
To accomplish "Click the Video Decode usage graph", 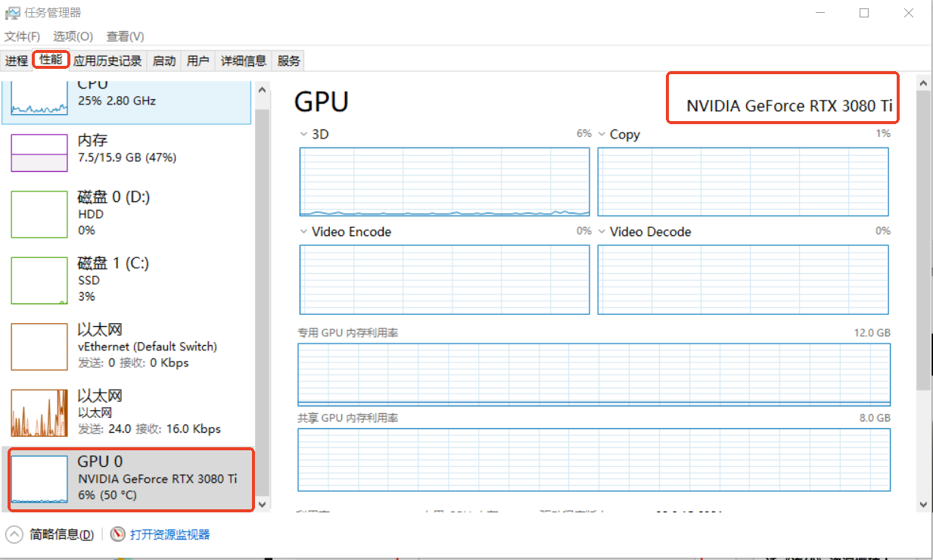I will click(x=743, y=279).
